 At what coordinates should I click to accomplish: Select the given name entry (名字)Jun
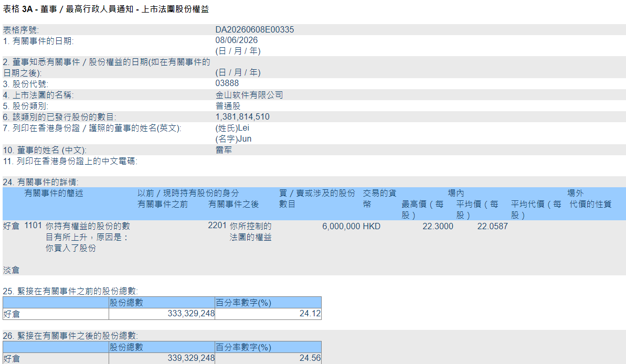[234, 139]
